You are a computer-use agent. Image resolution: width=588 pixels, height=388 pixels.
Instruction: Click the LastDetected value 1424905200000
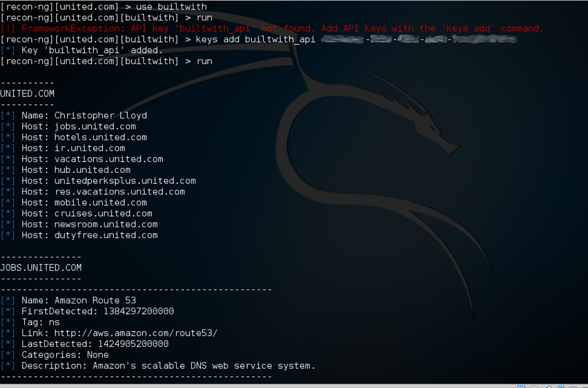(134, 344)
